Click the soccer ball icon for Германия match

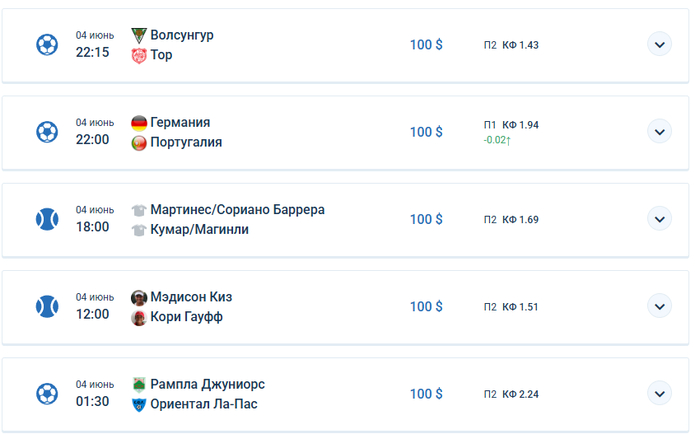(x=47, y=132)
